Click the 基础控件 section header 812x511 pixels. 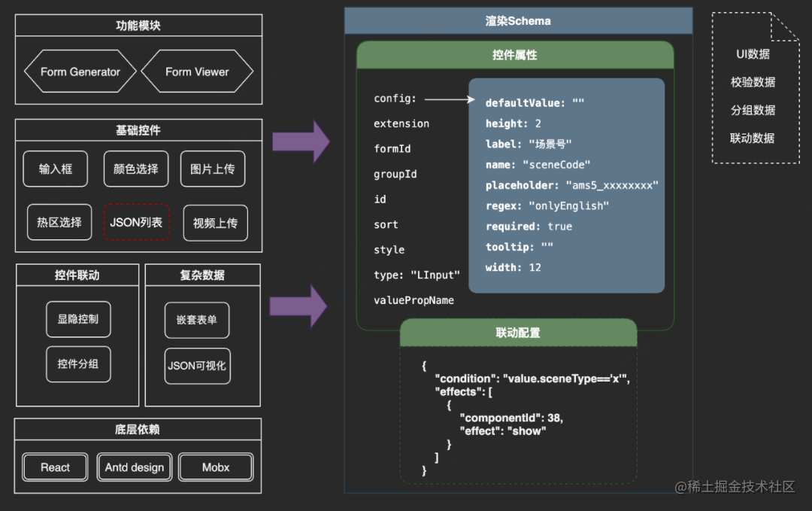(139, 130)
